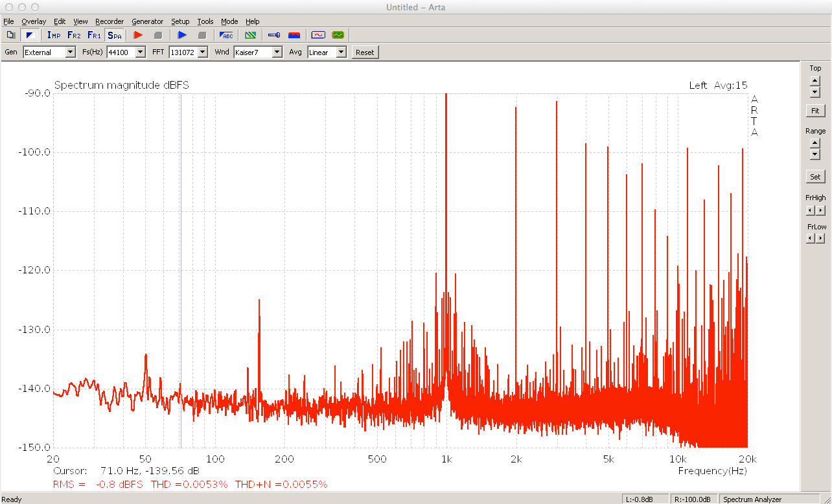Increase graph Top with the up arrow
This screenshot has width=832, height=504.
[x=815, y=81]
